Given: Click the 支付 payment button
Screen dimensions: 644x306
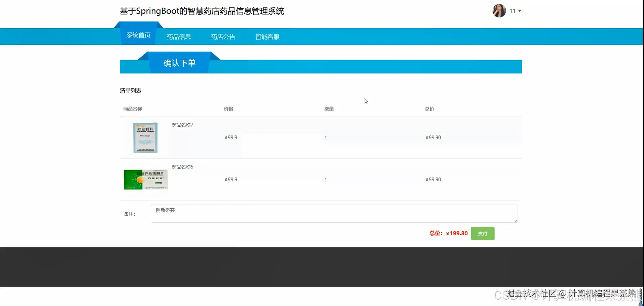Looking at the screenshot, I should 482,233.
